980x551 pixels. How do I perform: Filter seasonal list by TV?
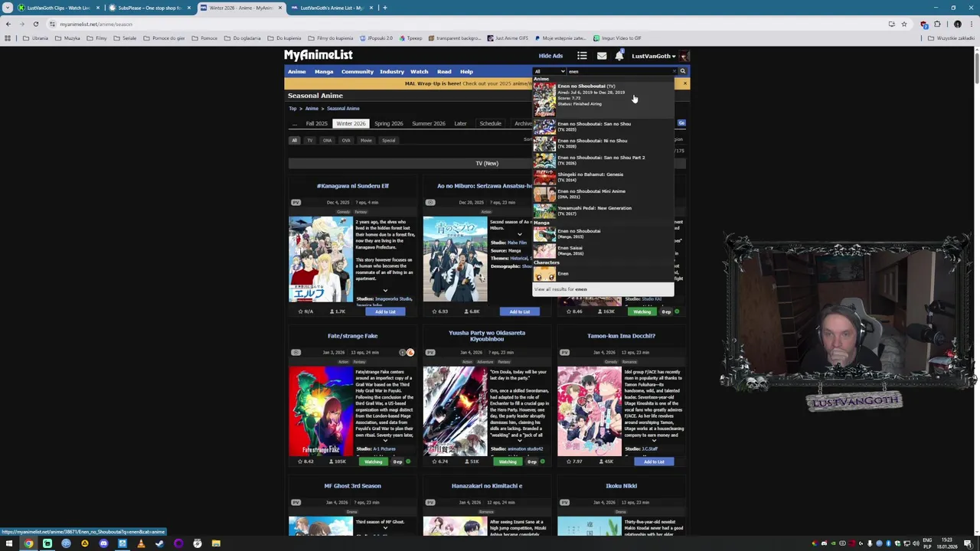310,140
